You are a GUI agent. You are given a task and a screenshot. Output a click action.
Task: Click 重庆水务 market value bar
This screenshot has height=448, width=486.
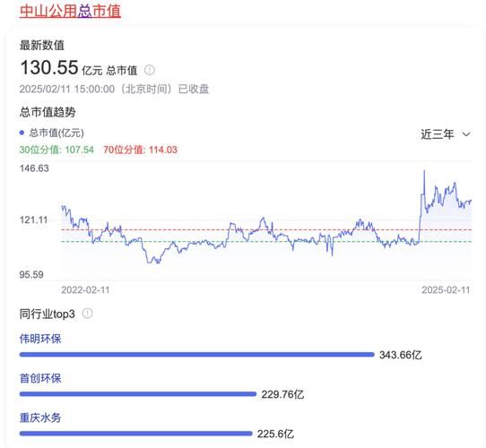tap(135, 434)
